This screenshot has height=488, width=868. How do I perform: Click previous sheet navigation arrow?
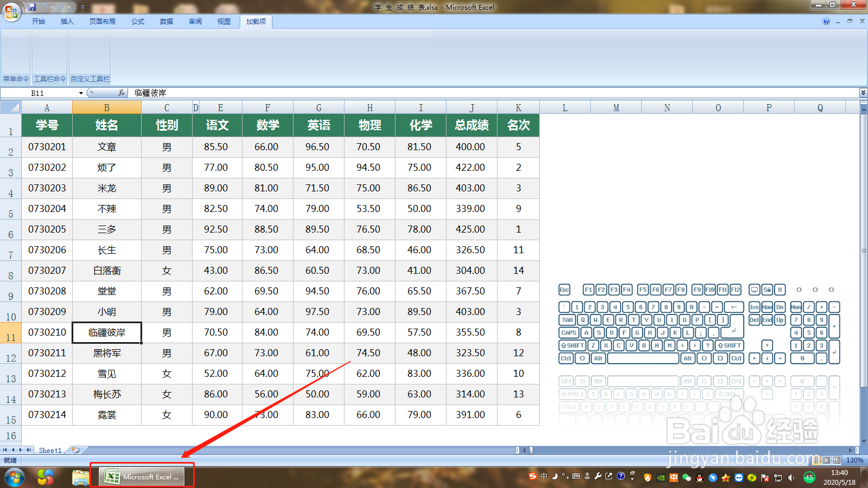(13, 450)
